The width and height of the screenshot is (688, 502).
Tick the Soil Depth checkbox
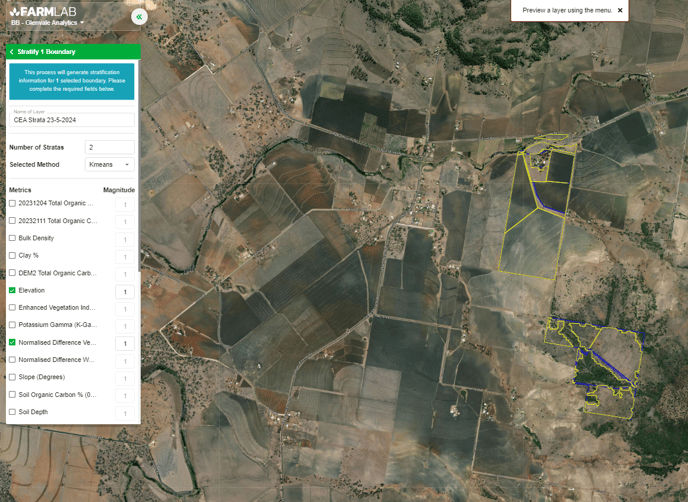pyautogui.click(x=13, y=412)
